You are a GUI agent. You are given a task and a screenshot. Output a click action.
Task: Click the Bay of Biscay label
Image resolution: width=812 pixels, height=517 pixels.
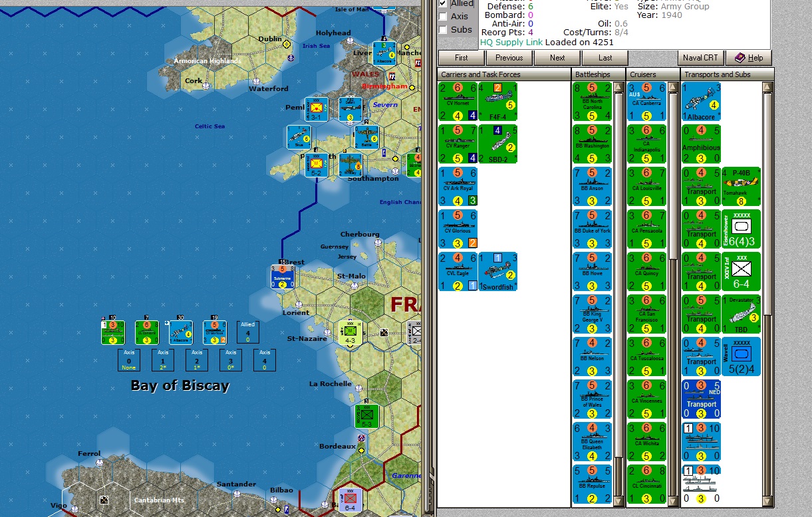tap(180, 385)
